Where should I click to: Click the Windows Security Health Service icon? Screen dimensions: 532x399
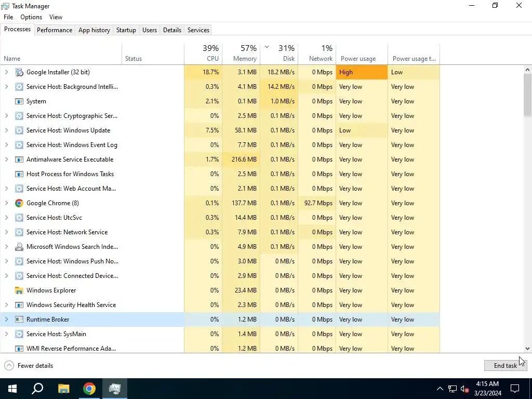(x=19, y=305)
